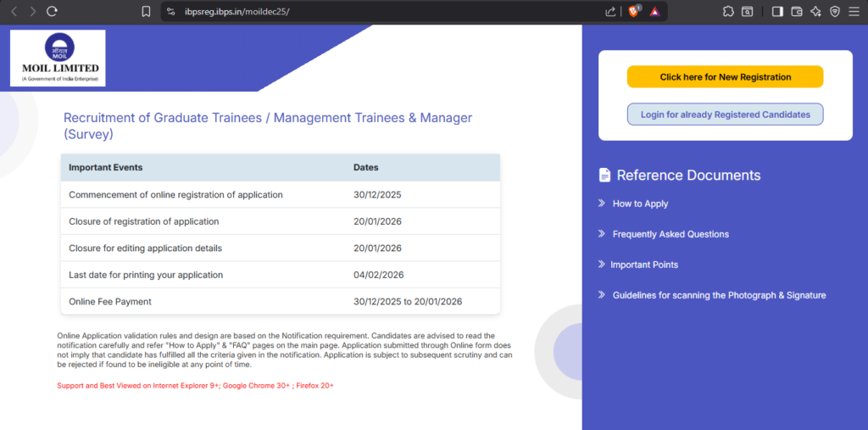Open the Extensions puzzle icon

[728, 12]
